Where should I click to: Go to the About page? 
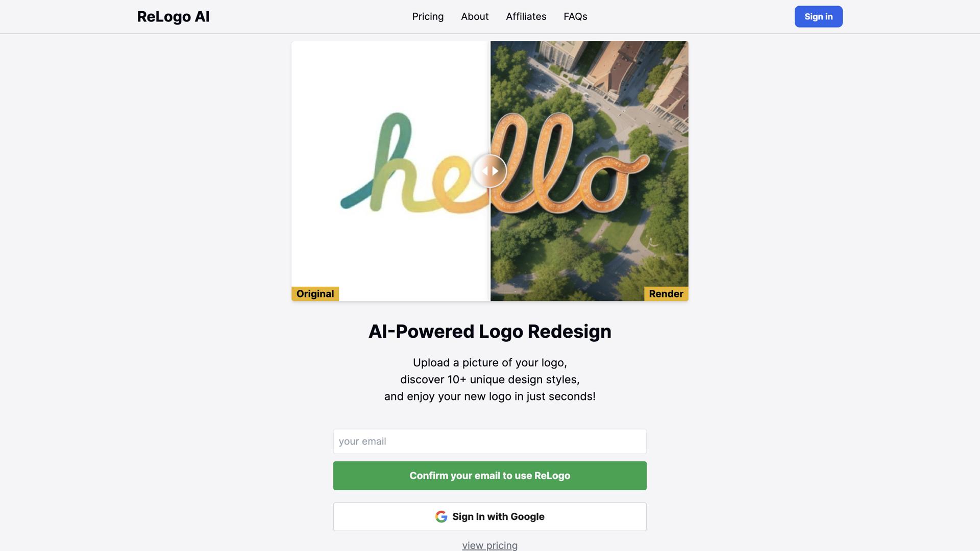click(x=475, y=16)
